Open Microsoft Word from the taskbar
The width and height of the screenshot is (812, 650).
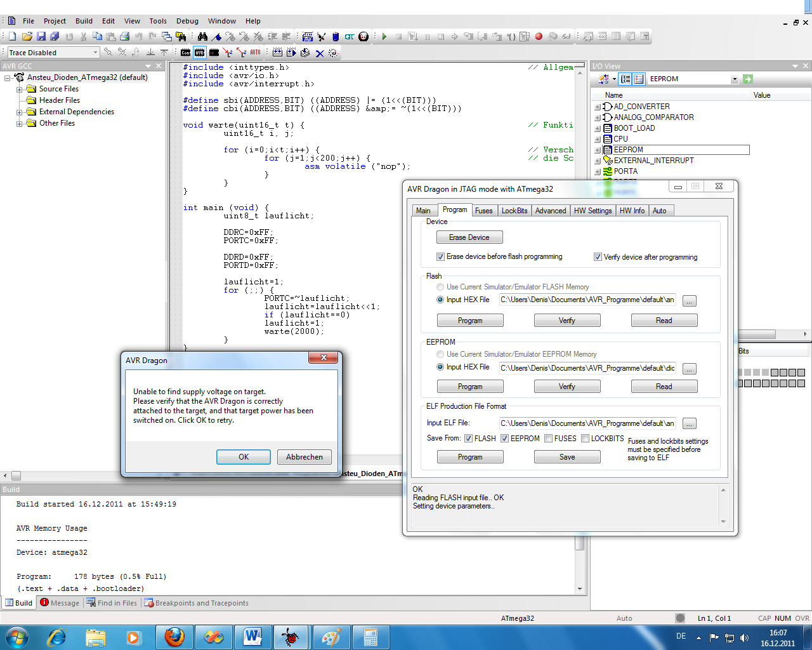[252, 637]
